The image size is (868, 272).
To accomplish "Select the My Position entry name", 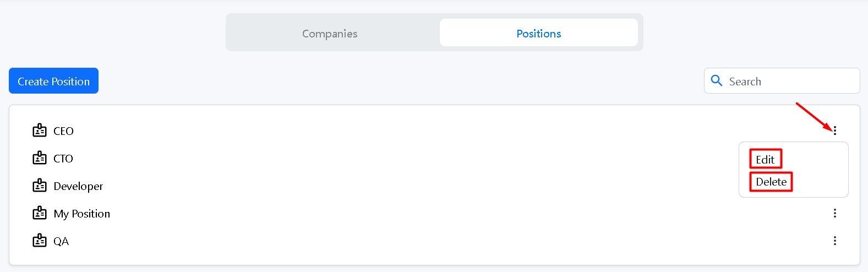I will 82,214.
